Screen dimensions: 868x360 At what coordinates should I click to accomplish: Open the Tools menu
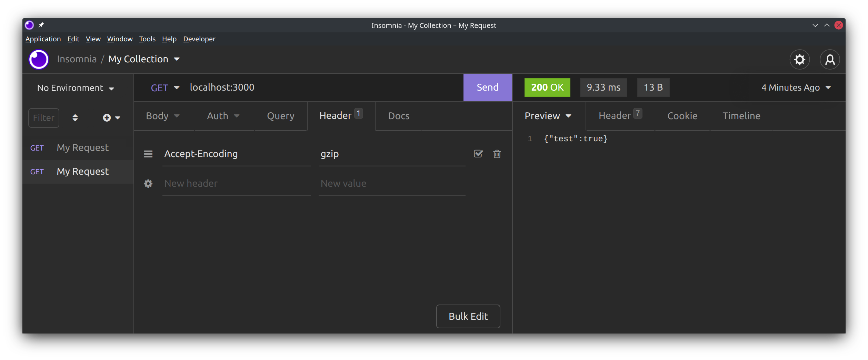click(x=147, y=39)
